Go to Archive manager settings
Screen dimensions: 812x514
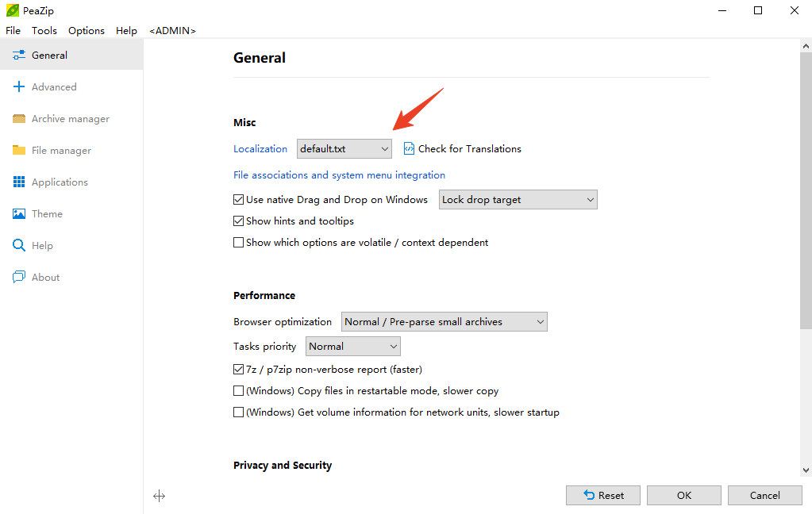point(71,118)
